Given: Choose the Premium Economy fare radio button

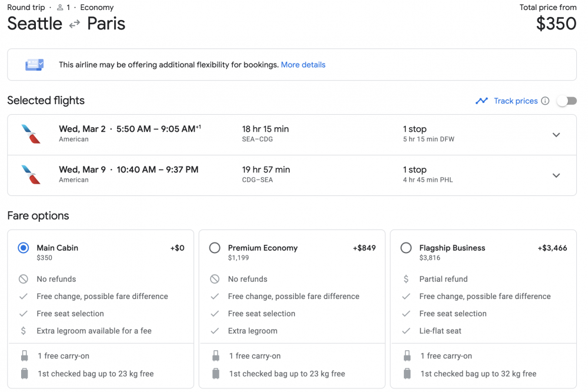Looking at the screenshot, I should 215,248.
